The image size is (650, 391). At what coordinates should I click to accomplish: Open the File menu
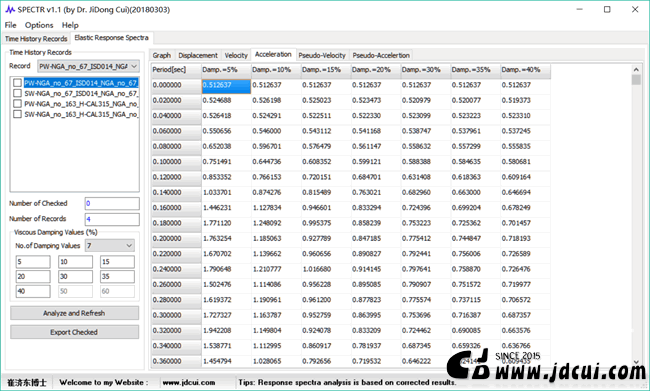click(x=10, y=25)
